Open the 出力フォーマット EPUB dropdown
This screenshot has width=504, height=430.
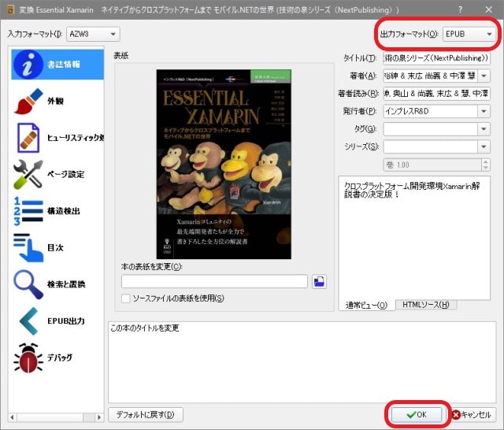point(469,34)
